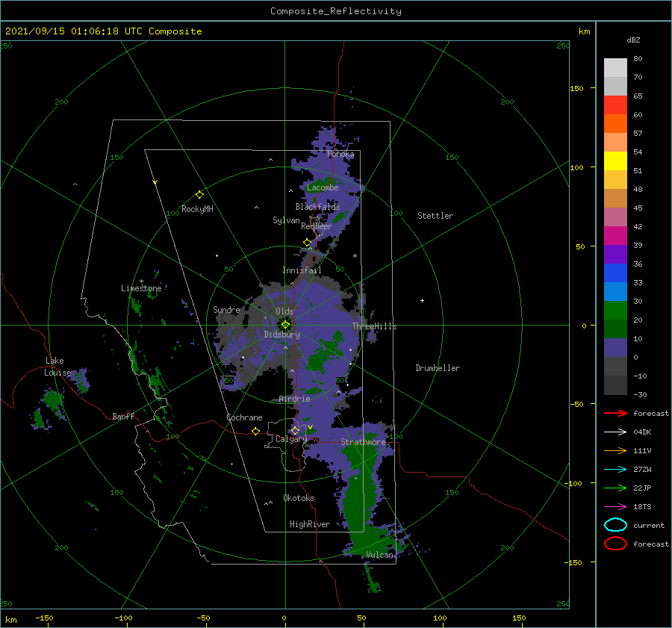Click the yellow diamond marker near RockyMH
672x628 pixels.
pyautogui.click(x=199, y=194)
